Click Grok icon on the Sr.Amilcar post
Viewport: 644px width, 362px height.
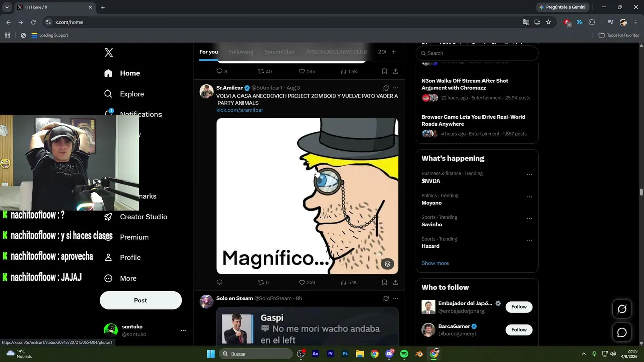(x=386, y=88)
